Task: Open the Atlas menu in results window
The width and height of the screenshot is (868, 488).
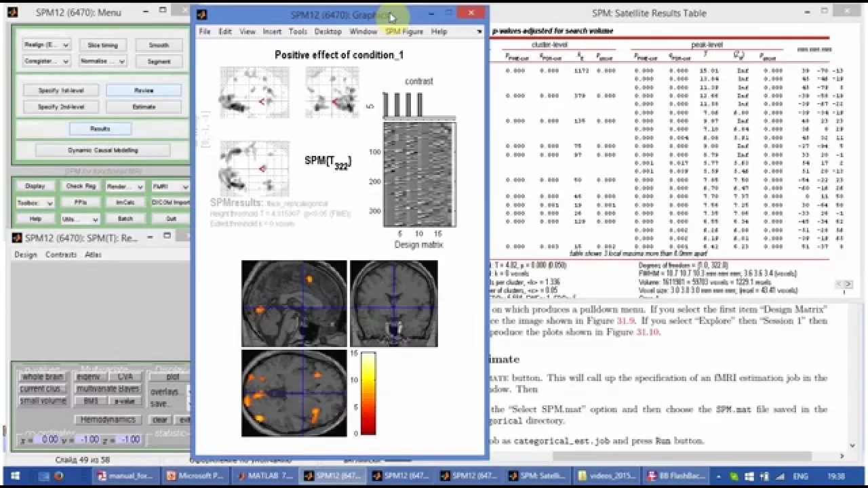Action: point(93,255)
